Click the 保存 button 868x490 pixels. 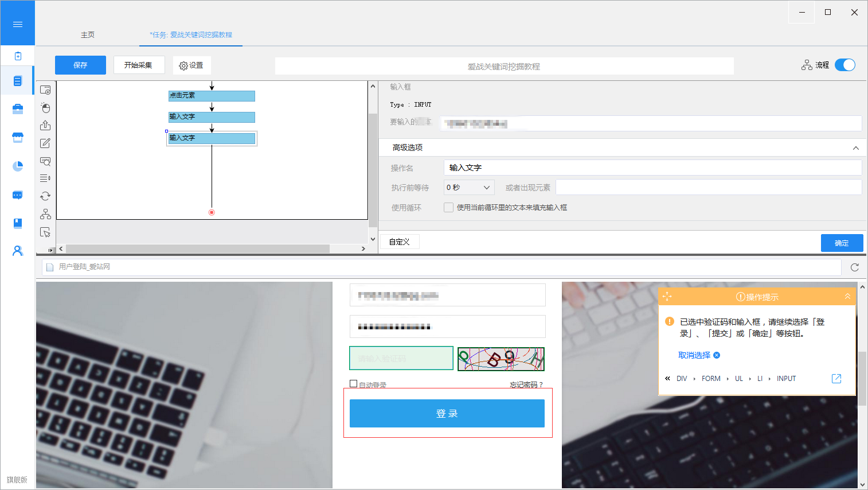(80, 65)
